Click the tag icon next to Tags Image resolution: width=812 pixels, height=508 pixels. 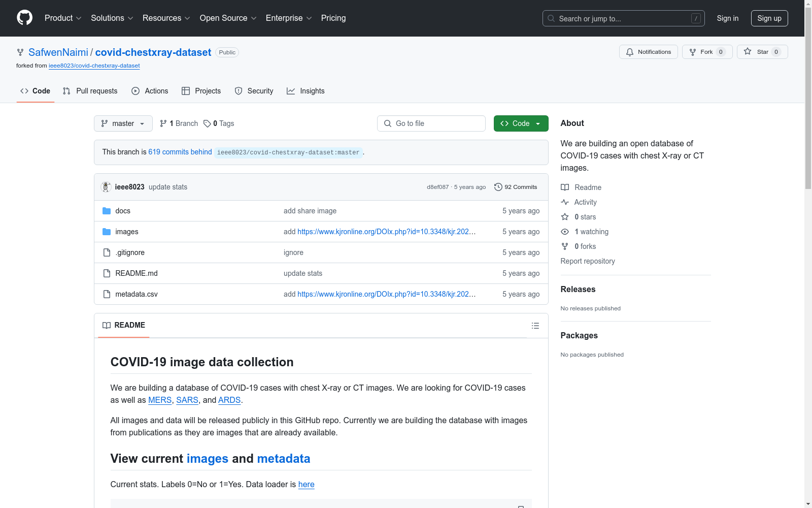207,123
